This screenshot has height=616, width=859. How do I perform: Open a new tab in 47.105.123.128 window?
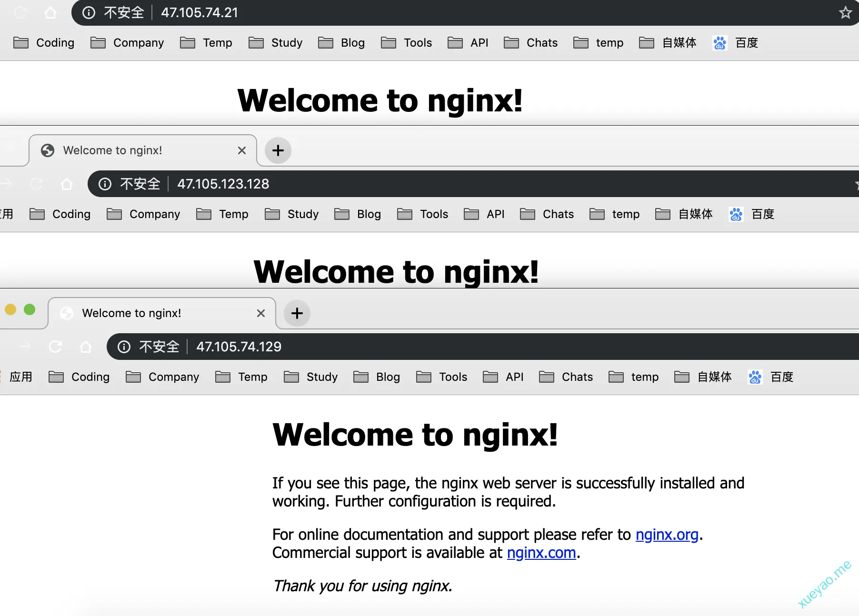(278, 150)
